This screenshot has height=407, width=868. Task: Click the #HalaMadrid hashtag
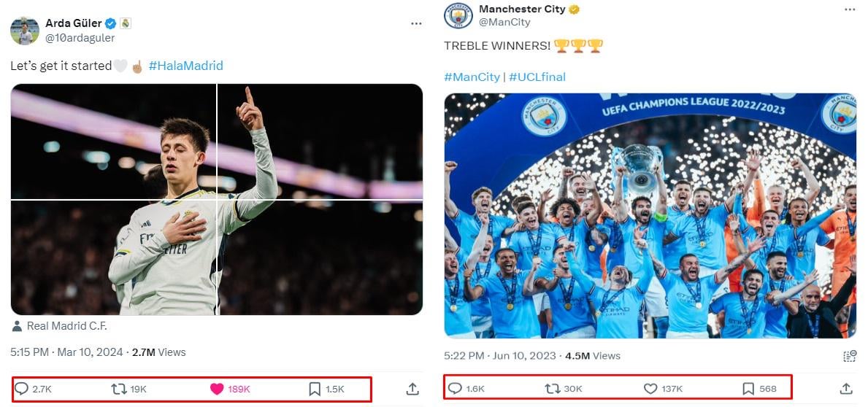pos(185,66)
